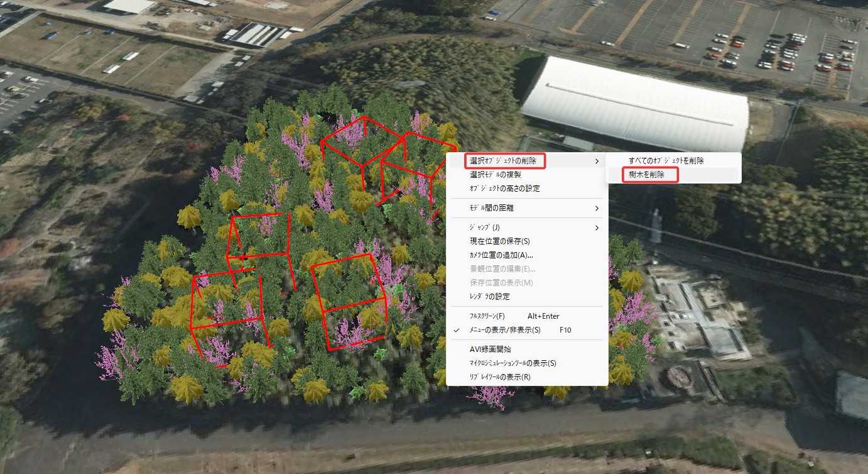The height and width of the screenshot is (474, 868).
Task: Select すべてのオブジェクトを削除 in the submenu
Action: pos(666,161)
